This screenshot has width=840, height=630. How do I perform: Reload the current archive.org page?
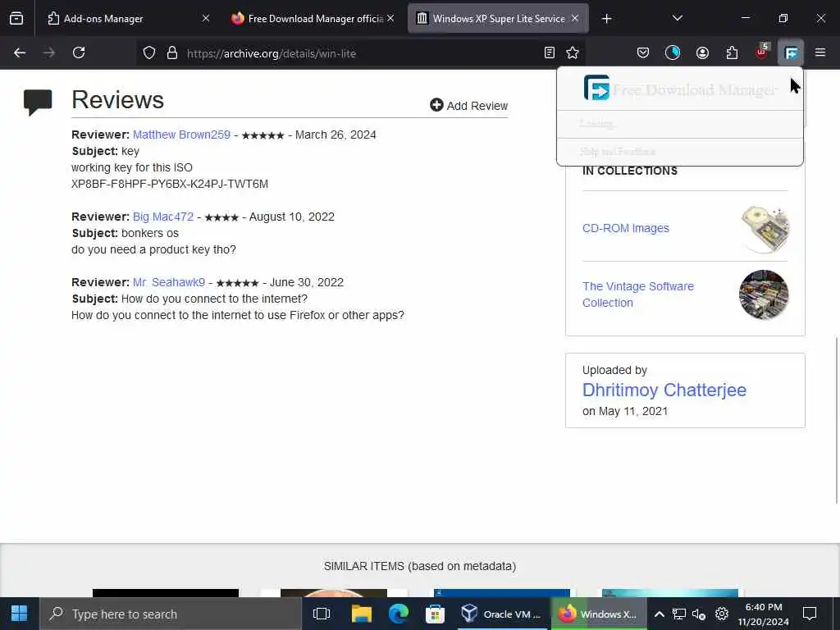tap(79, 52)
